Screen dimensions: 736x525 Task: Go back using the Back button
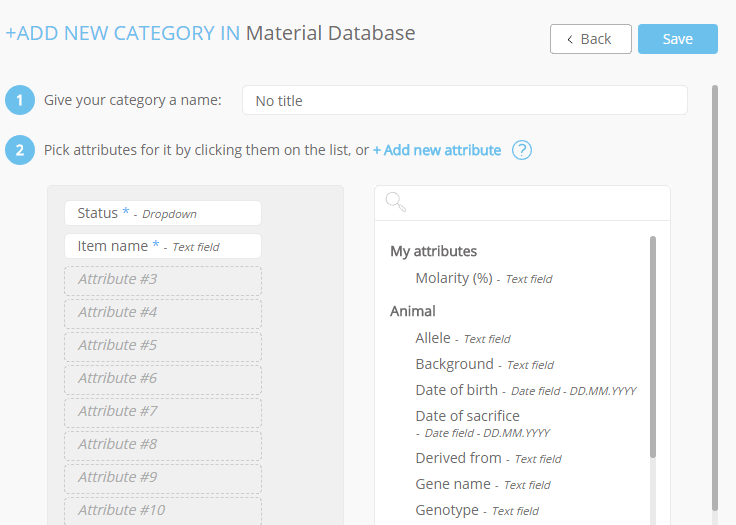pos(590,39)
